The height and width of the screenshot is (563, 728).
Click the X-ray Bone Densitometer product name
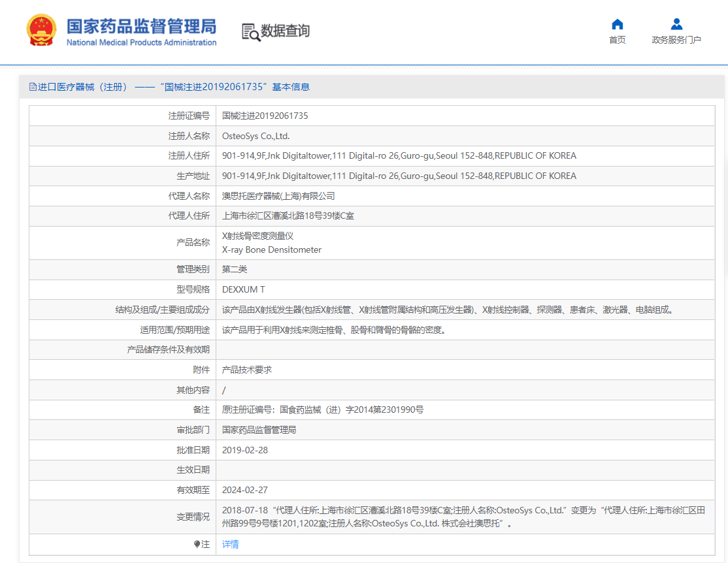272,249
